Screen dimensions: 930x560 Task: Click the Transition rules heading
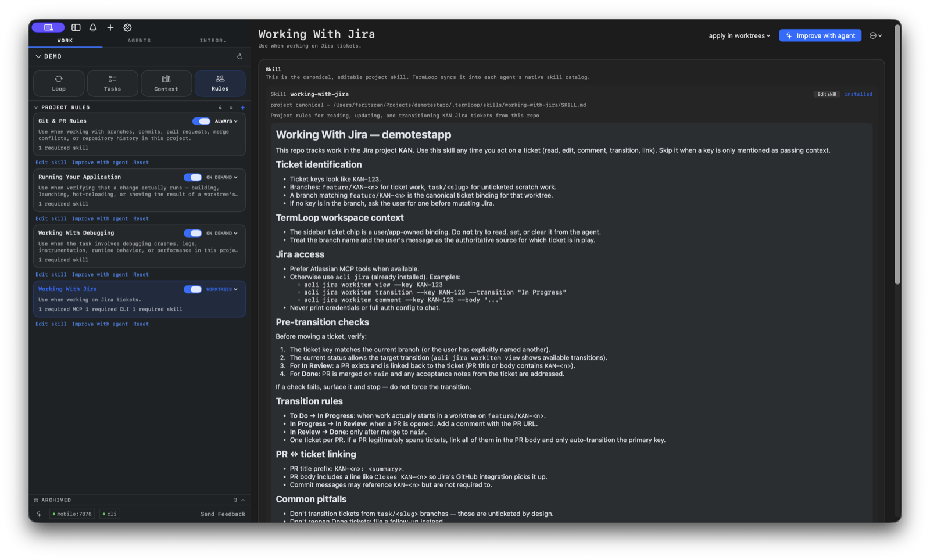[309, 401]
